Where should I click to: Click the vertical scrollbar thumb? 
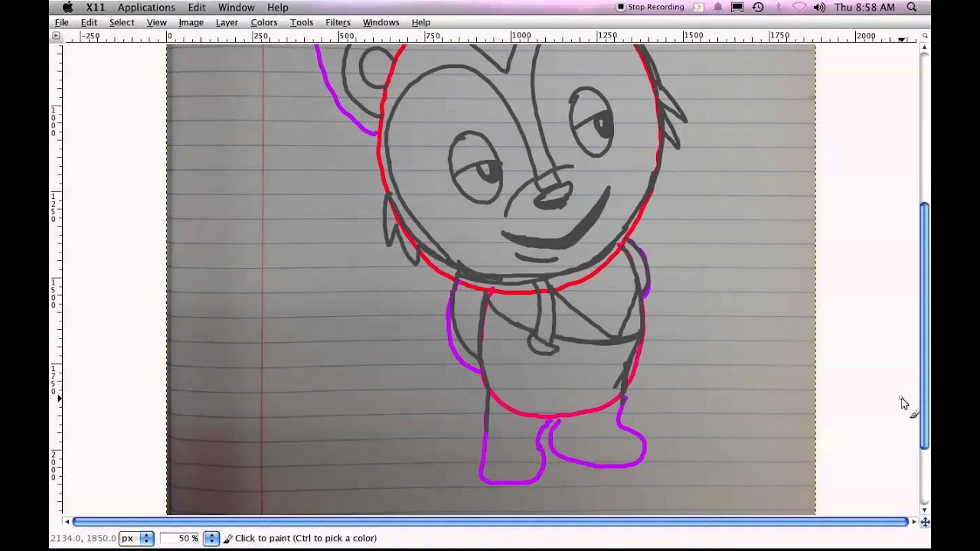click(925, 326)
